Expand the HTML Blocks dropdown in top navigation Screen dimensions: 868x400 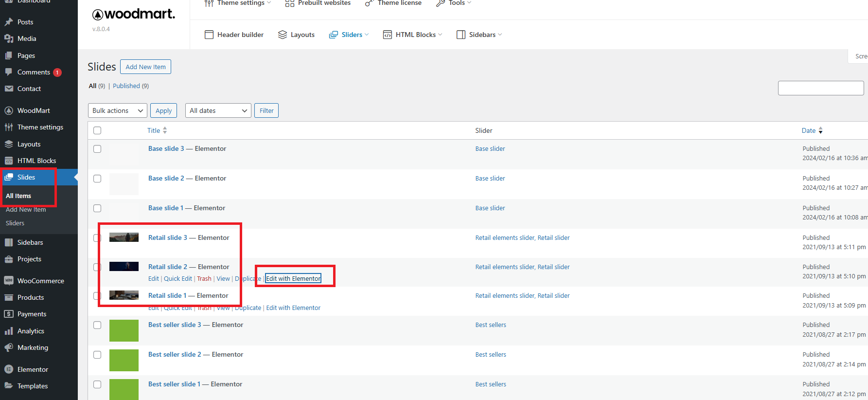(440, 35)
